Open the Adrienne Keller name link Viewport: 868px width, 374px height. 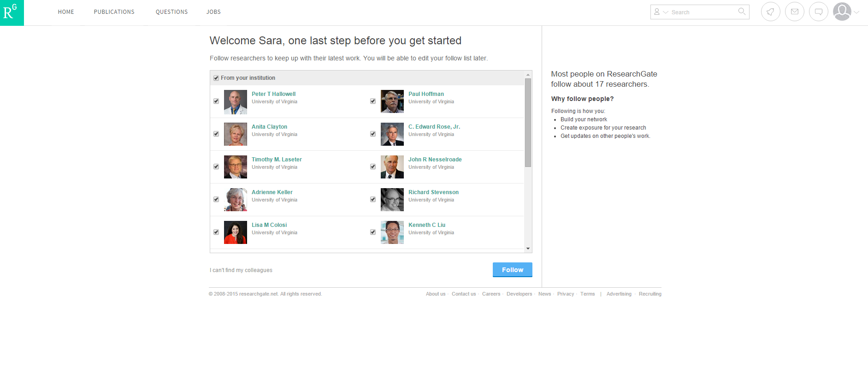pyautogui.click(x=272, y=192)
